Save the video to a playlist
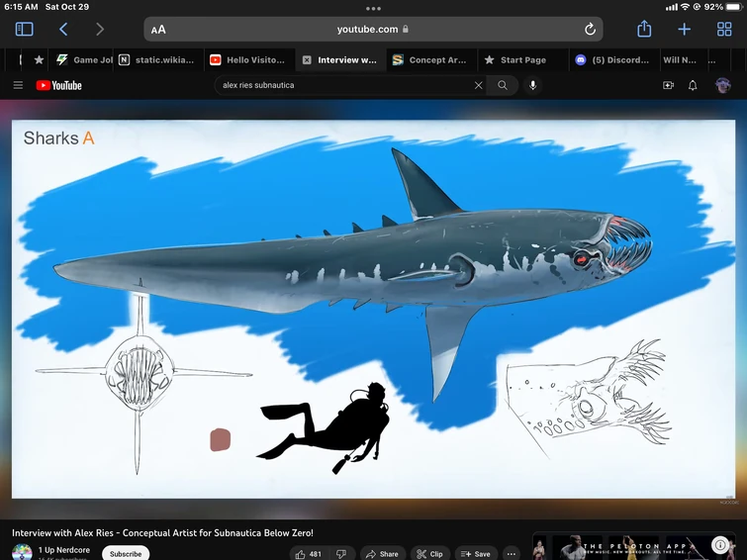 click(x=476, y=554)
